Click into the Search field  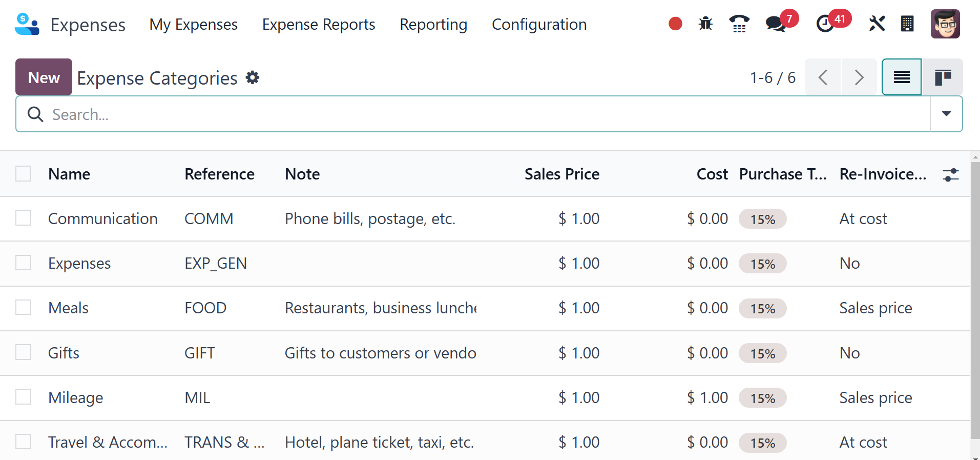461,114
